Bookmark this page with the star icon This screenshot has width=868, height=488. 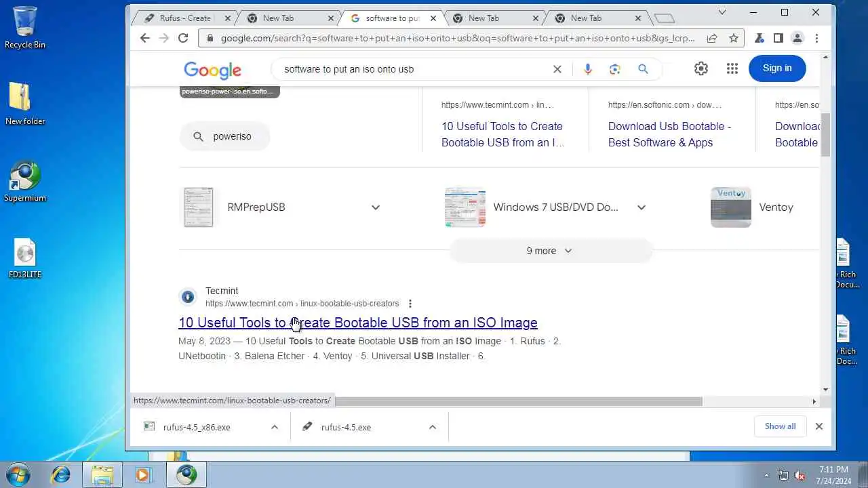[x=733, y=39]
